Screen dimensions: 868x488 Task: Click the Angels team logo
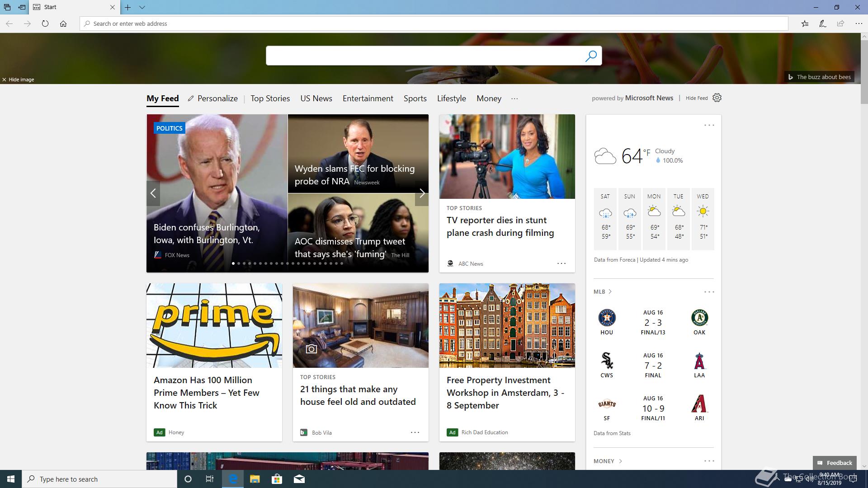(699, 361)
